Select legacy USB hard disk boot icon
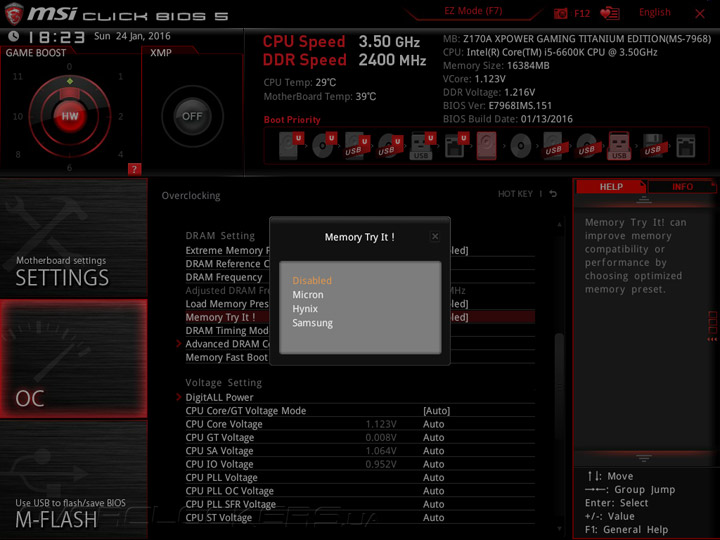Viewport: 720px width, 540px height. point(554,146)
